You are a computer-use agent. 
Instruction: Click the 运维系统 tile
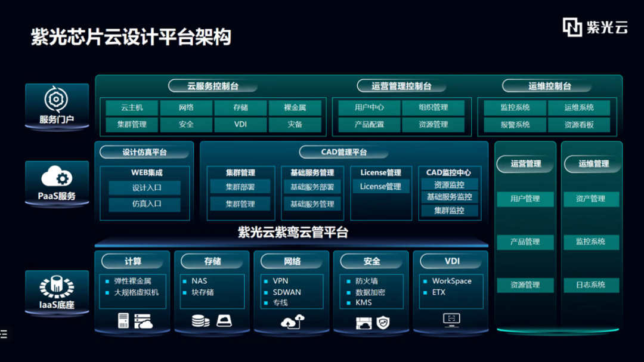pos(579,108)
